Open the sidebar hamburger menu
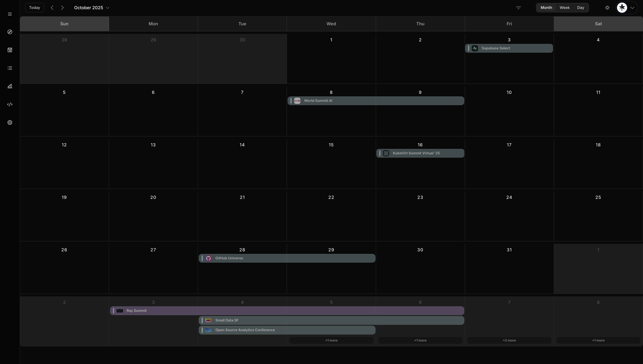Screen dimensions: 643x364 coord(10,14)
